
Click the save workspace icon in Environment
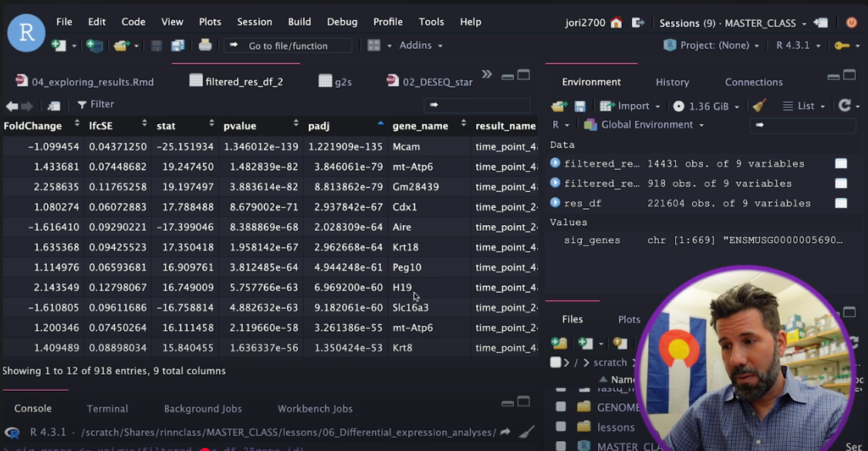[x=579, y=106]
